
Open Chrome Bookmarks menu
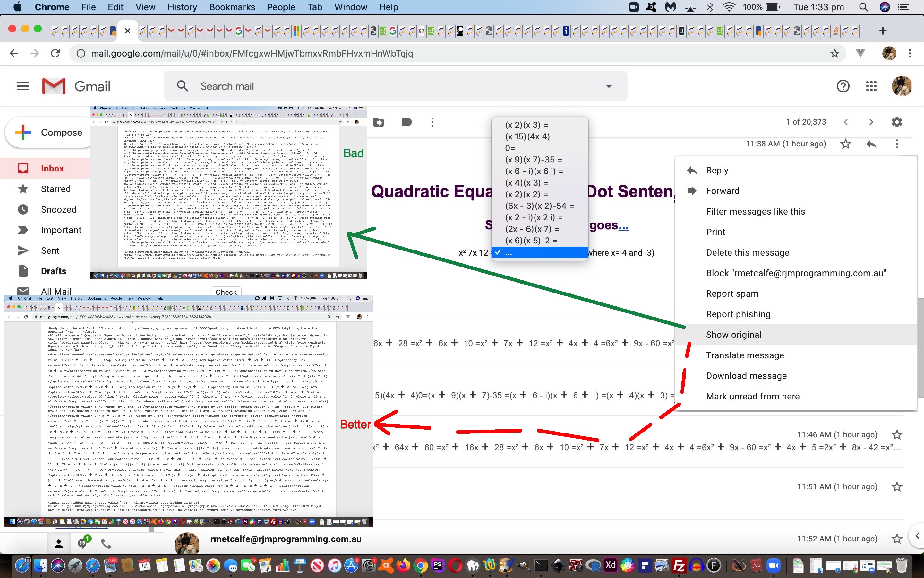(x=232, y=7)
